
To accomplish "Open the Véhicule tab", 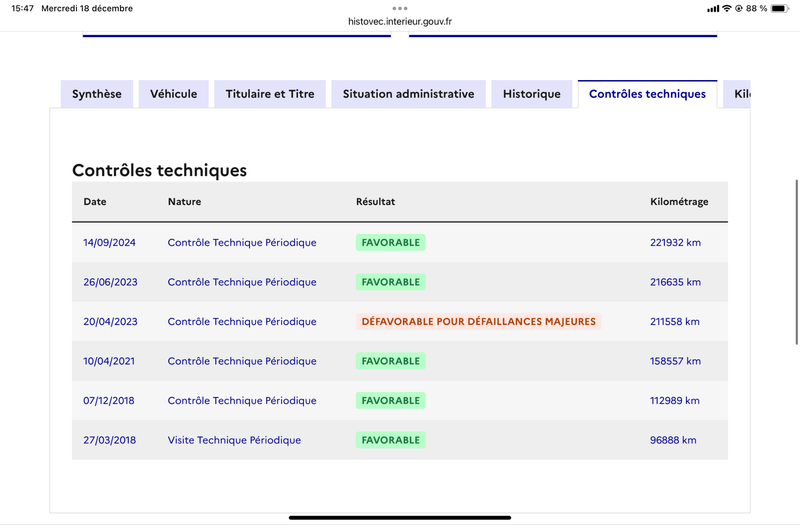I will coord(173,94).
